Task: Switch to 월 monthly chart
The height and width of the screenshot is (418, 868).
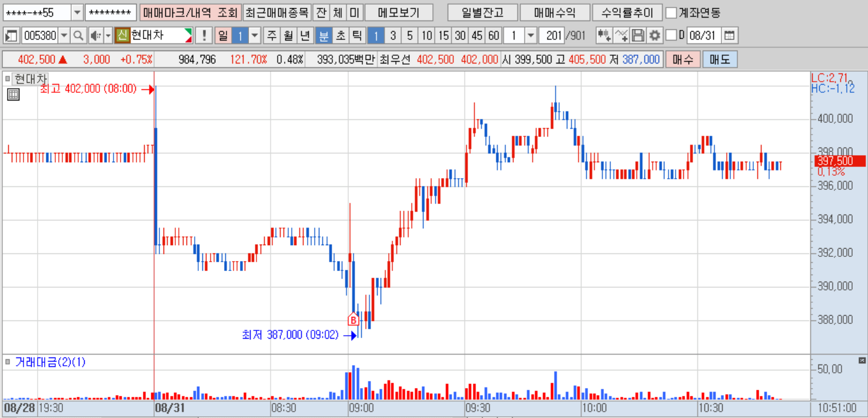Action: click(x=288, y=36)
